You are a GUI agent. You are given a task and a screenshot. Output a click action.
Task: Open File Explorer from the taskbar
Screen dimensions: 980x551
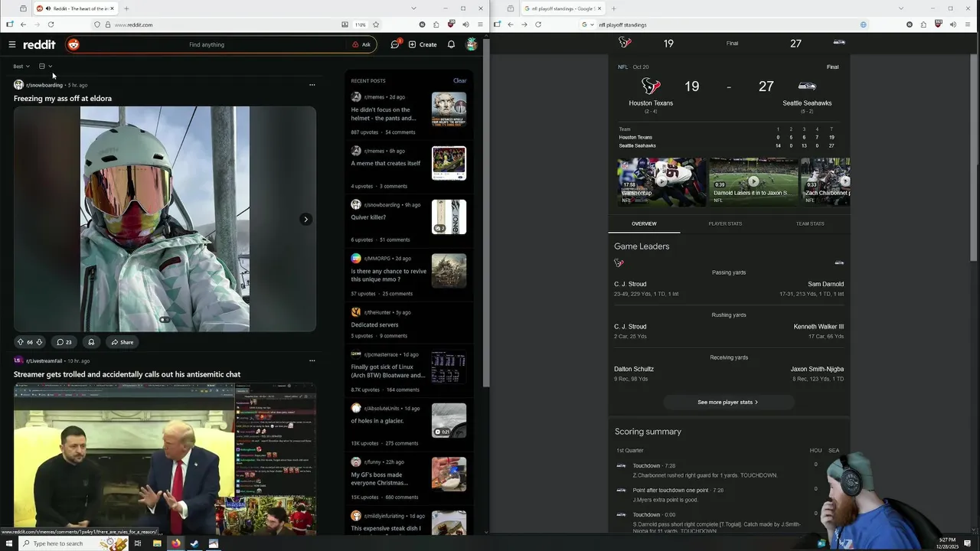click(x=157, y=543)
